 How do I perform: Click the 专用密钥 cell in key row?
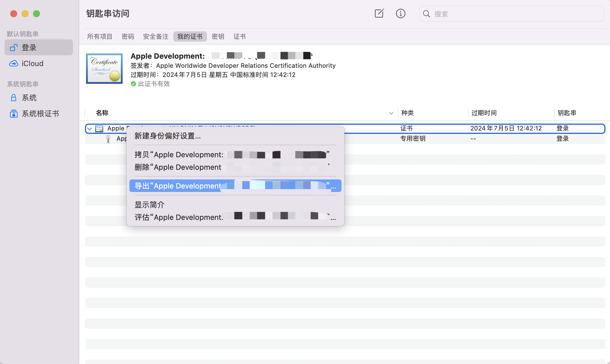pos(413,139)
